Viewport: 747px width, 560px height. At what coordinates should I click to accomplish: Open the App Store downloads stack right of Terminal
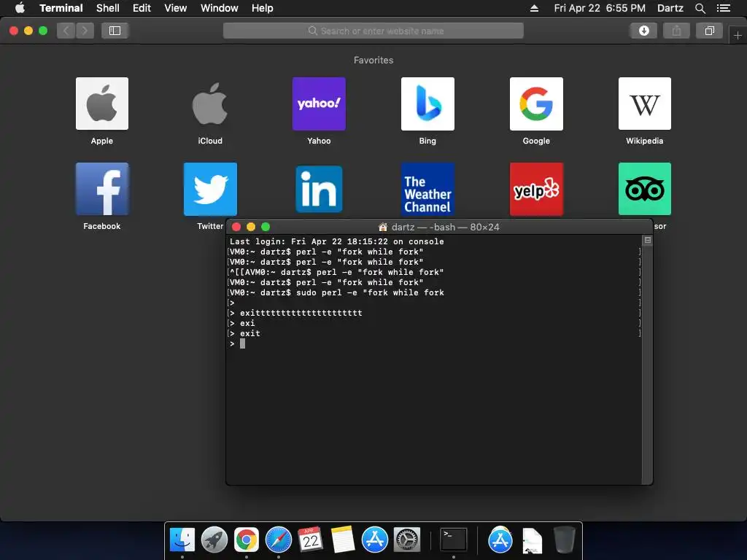coord(500,540)
